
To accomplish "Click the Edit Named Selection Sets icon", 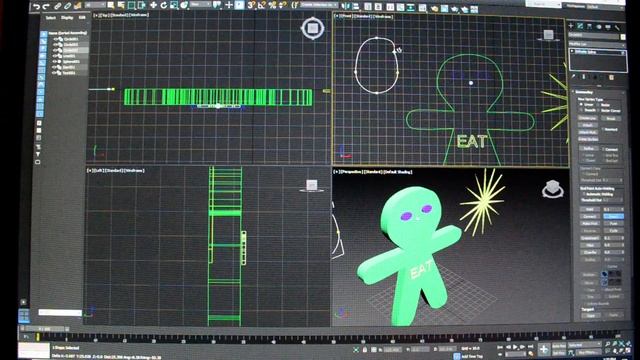I will pyautogui.click(x=295, y=5).
